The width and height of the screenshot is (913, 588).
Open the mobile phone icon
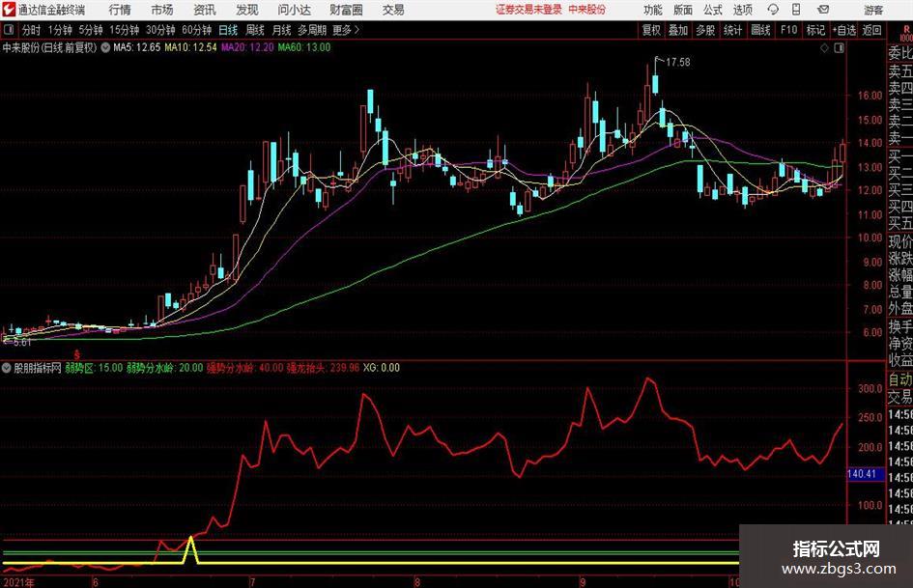pos(796,10)
